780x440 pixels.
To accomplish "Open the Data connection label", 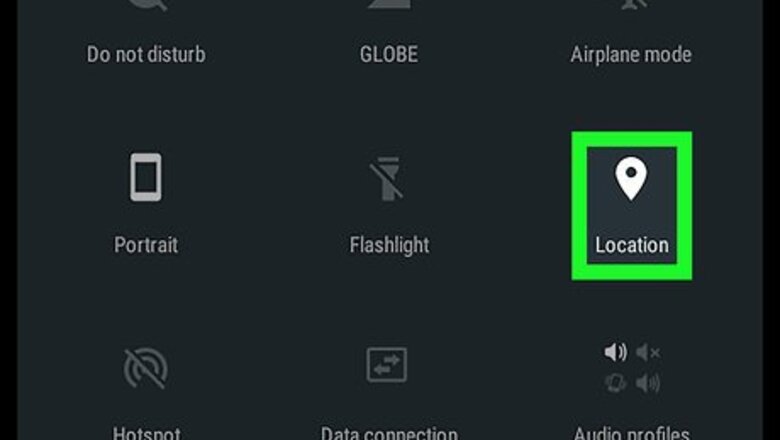I will 389,433.
